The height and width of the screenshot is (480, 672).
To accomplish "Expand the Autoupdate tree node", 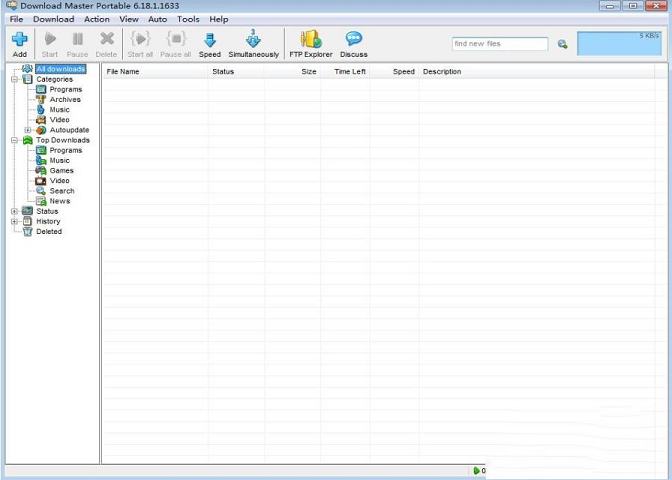I will click(x=28, y=130).
